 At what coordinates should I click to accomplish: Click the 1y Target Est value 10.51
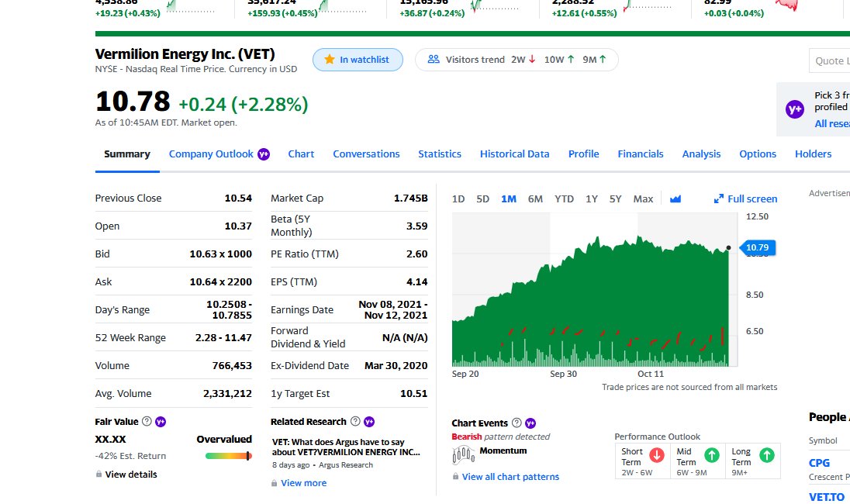413,393
